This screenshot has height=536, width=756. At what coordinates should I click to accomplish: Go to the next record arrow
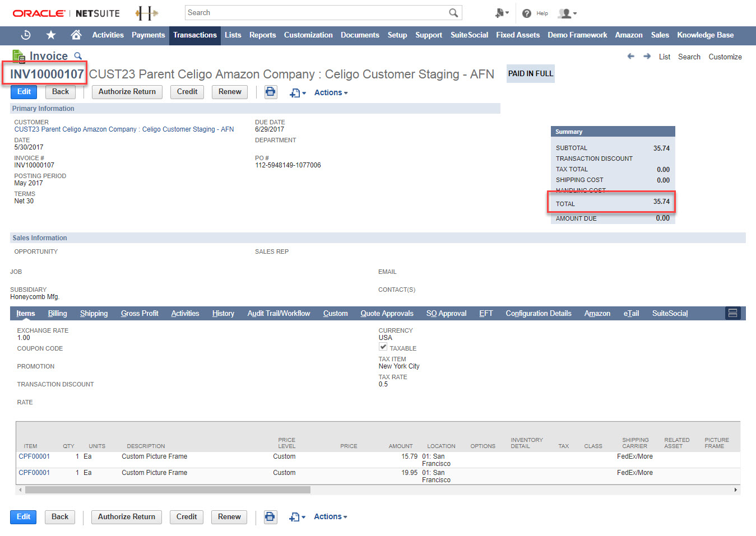pos(647,57)
